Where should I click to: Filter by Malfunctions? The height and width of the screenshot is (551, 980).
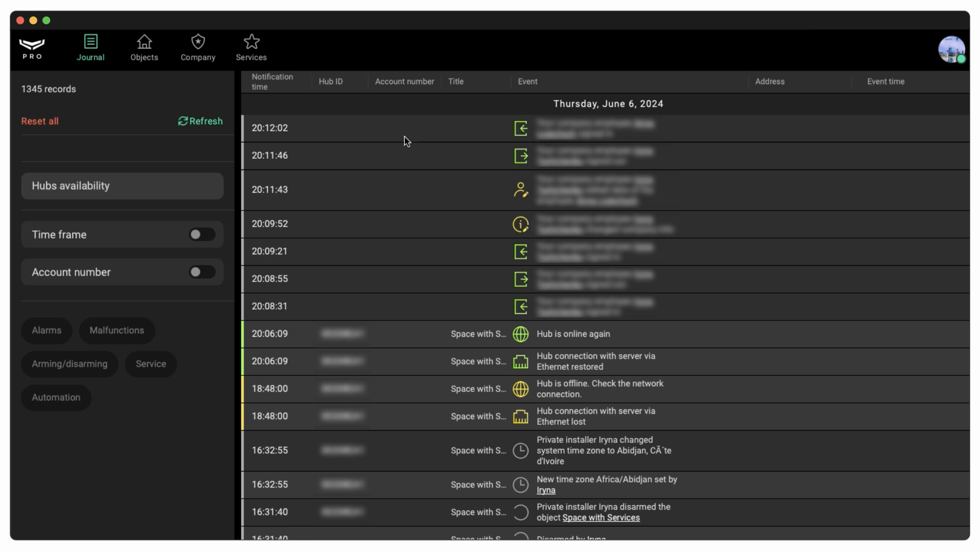coord(117,331)
